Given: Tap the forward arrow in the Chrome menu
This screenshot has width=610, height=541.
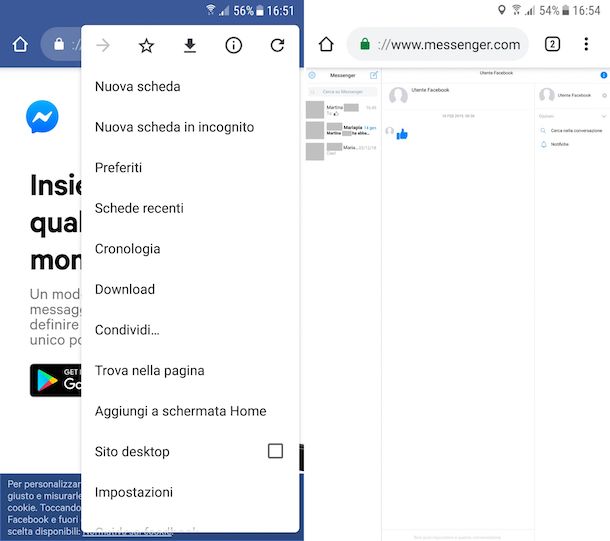Looking at the screenshot, I should tap(103, 46).
